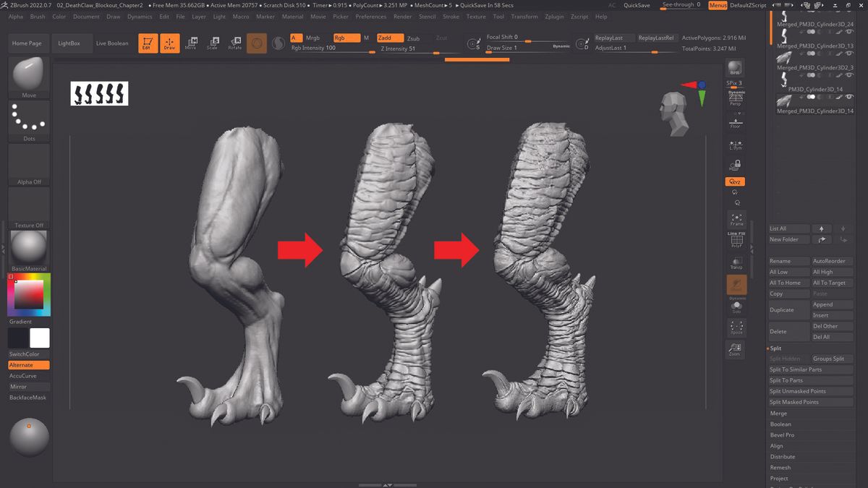Open the Tool menu
Viewport: 868px width, 488px height.
click(x=498, y=16)
